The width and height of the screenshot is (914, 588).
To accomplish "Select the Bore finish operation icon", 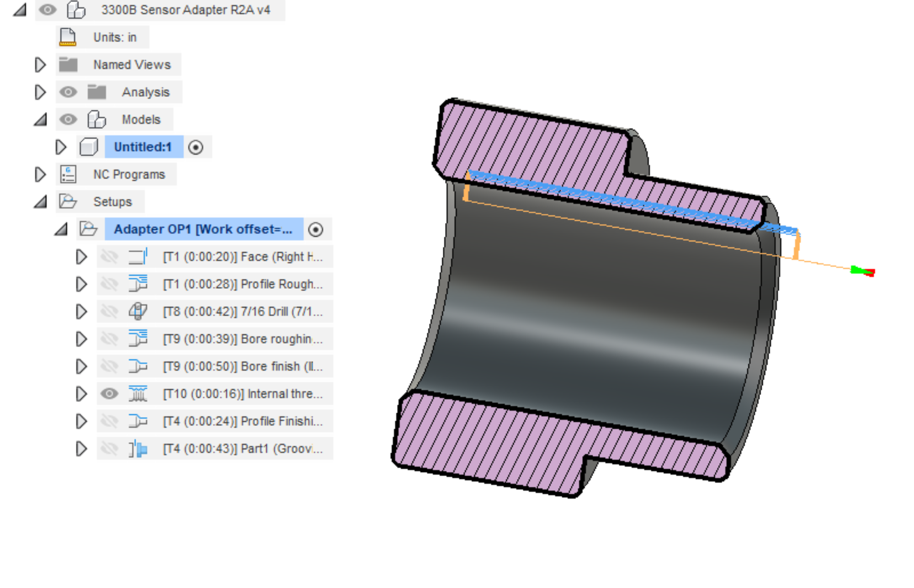I will (137, 366).
